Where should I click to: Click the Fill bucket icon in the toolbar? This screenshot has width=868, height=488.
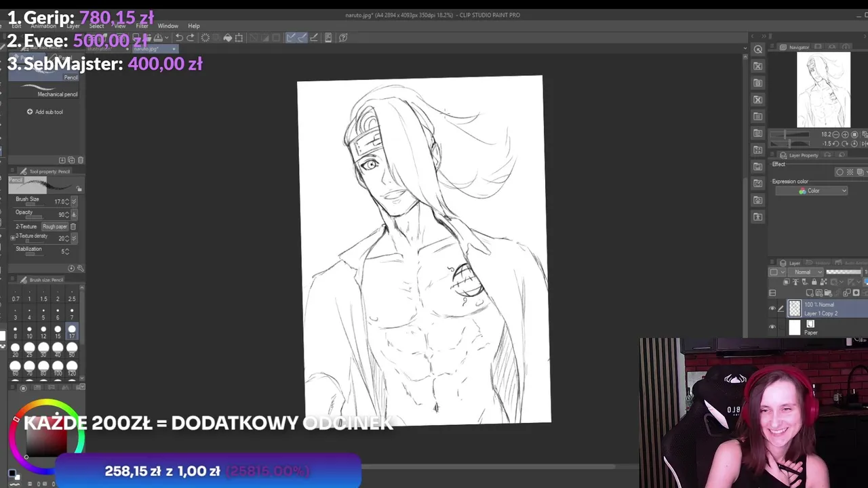[x=228, y=38]
